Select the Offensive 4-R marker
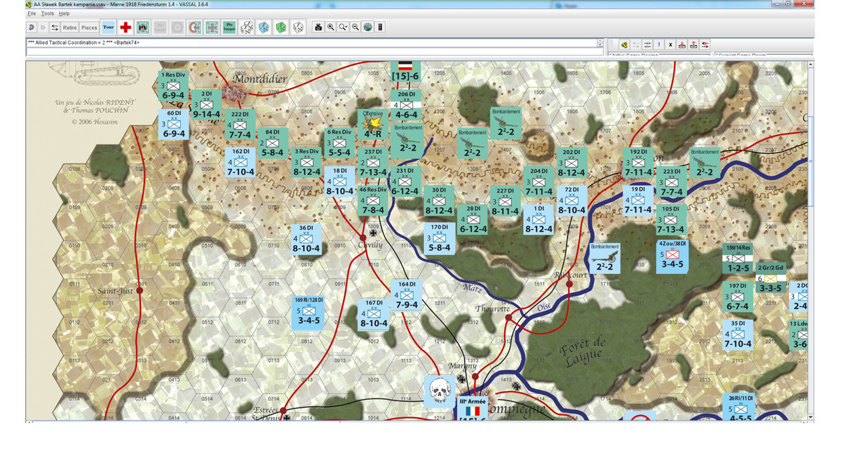Screen dimensions: 868x470 [x=374, y=124]
